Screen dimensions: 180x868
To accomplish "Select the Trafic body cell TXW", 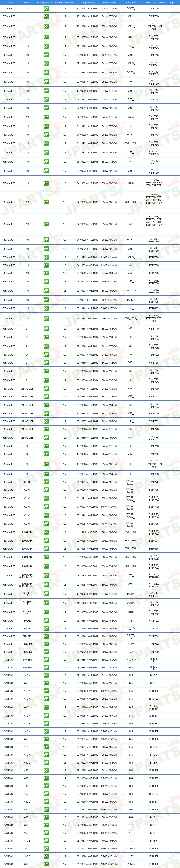I will coord(131,644).
